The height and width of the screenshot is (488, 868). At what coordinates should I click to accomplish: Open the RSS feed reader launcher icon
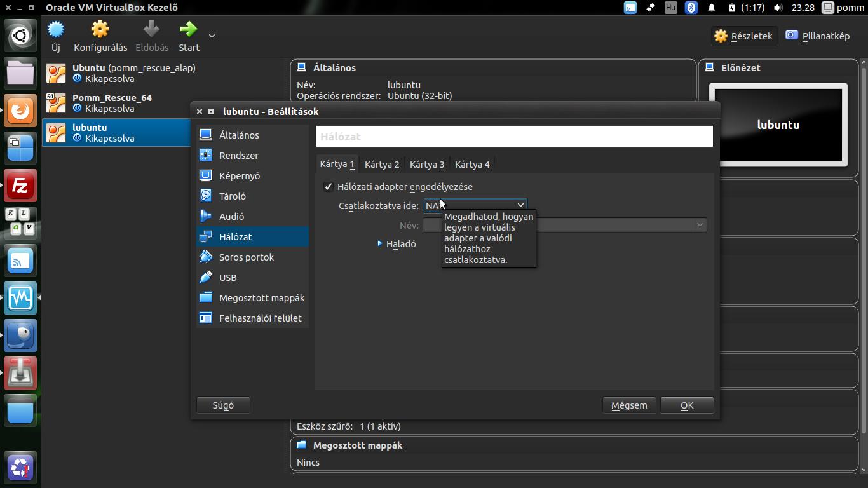pos(20,261)
